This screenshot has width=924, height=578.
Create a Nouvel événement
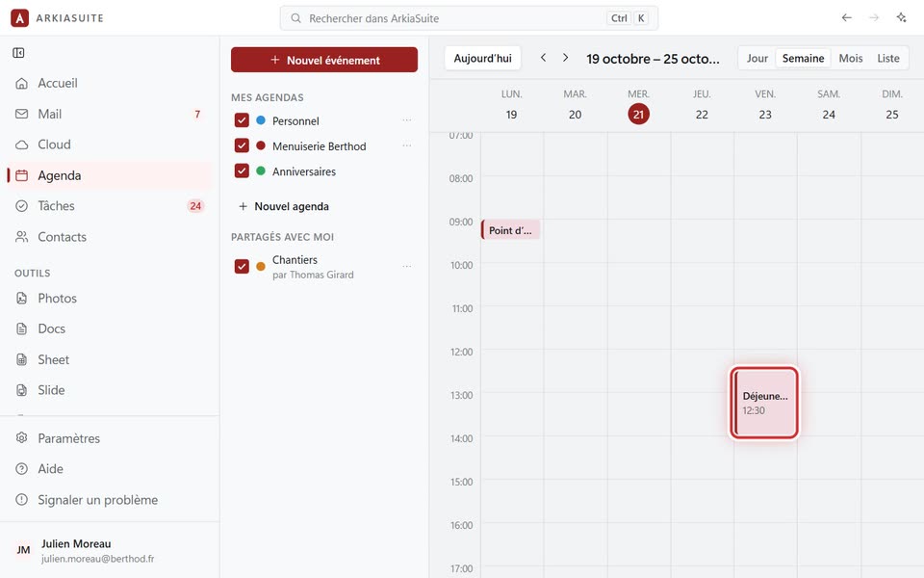point(324,60)
